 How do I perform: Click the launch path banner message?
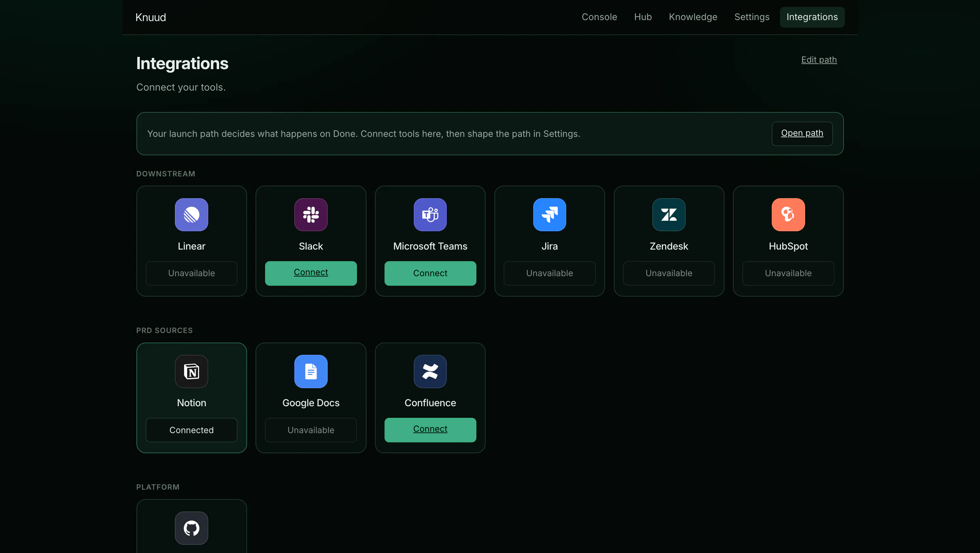tap(364, 134)
